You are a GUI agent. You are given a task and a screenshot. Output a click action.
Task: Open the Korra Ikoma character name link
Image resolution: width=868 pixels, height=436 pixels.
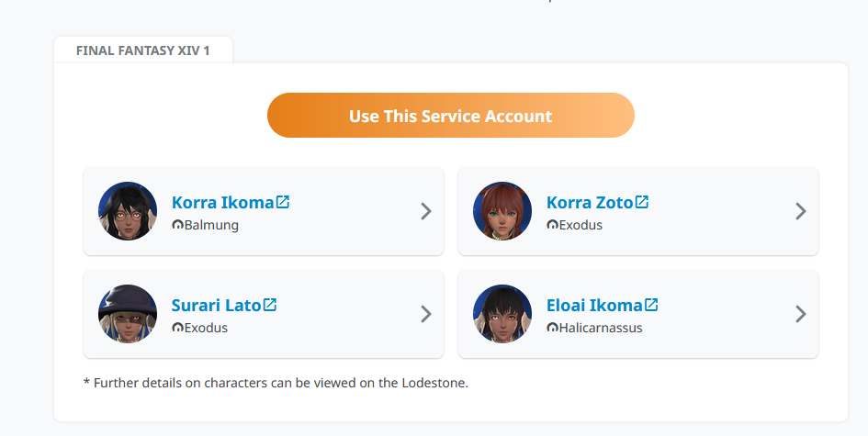pos(223,203)
